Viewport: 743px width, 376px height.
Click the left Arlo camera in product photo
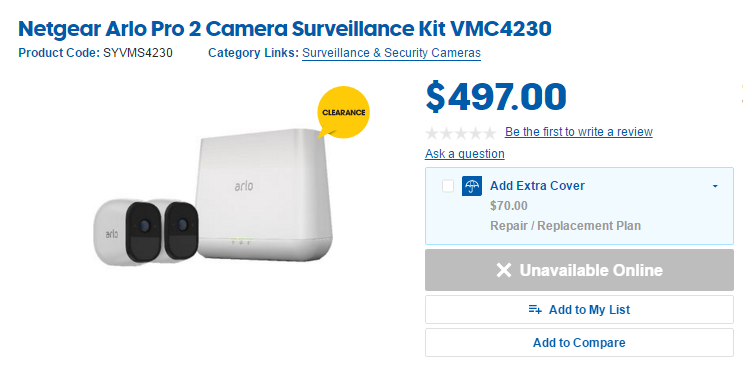[120, 231]
